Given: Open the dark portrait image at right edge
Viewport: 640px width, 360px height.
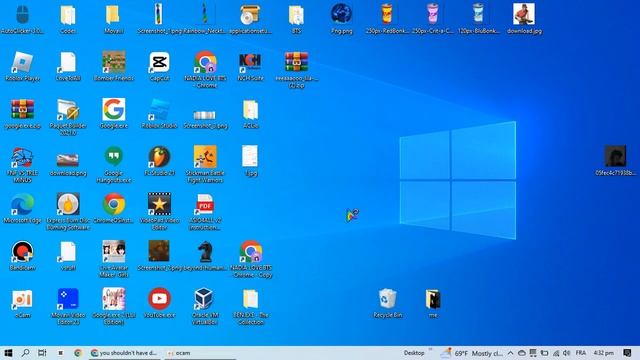Looking at the screenshot, I should pos(615,160).
